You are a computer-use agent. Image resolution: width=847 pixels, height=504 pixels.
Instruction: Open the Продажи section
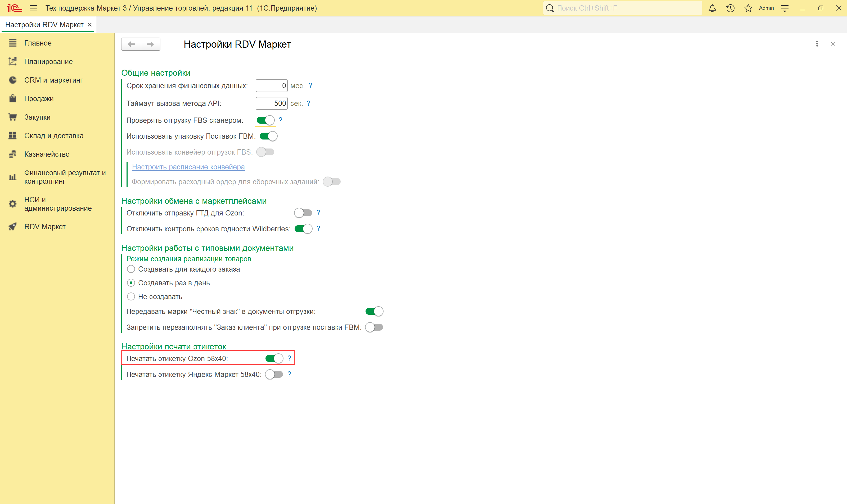[39, 98]
